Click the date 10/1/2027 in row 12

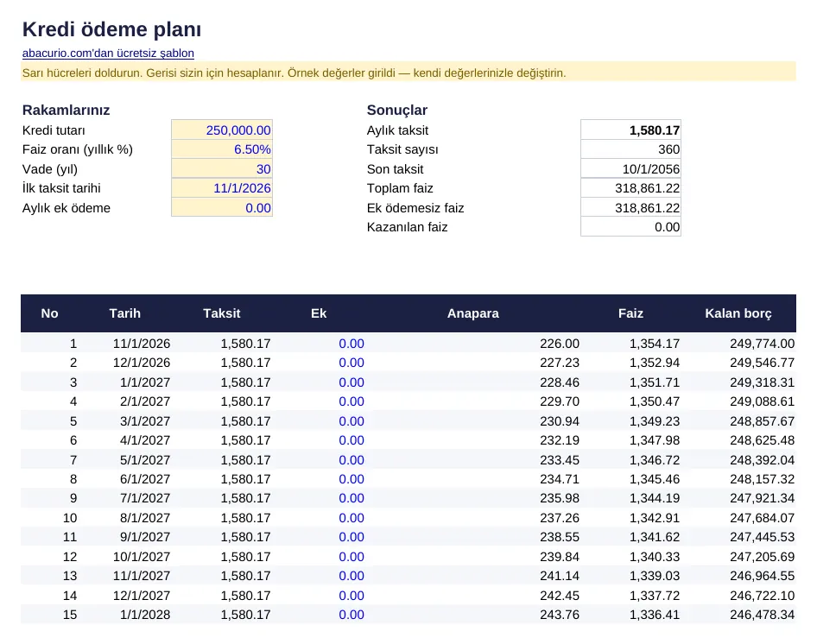142,557
